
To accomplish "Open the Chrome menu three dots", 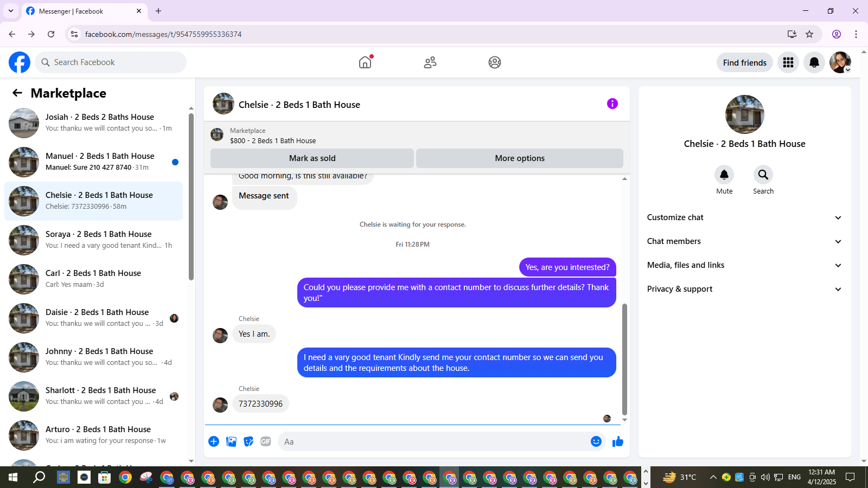I will pos(856,34).
